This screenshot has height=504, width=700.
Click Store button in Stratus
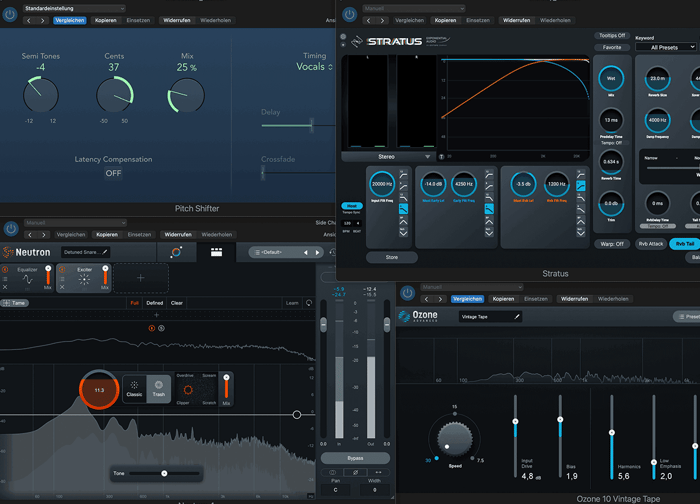(392, 258)
